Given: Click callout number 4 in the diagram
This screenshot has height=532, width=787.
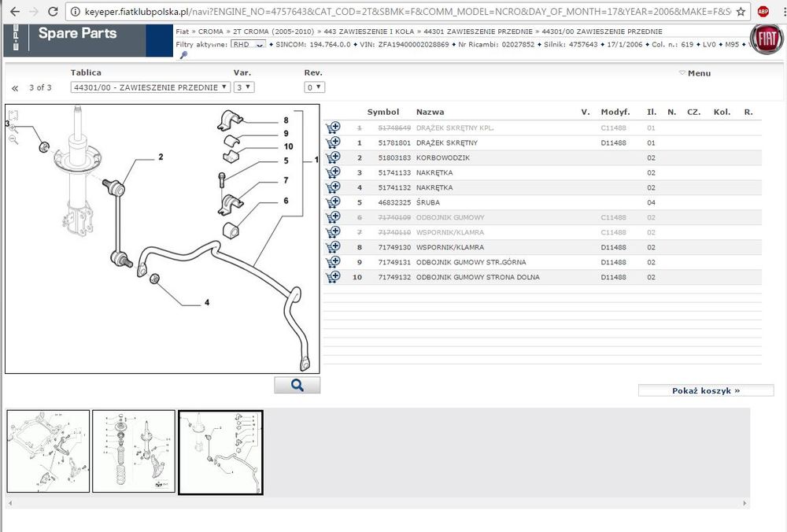Looking at the screenshot, I should tap(207, 303).
